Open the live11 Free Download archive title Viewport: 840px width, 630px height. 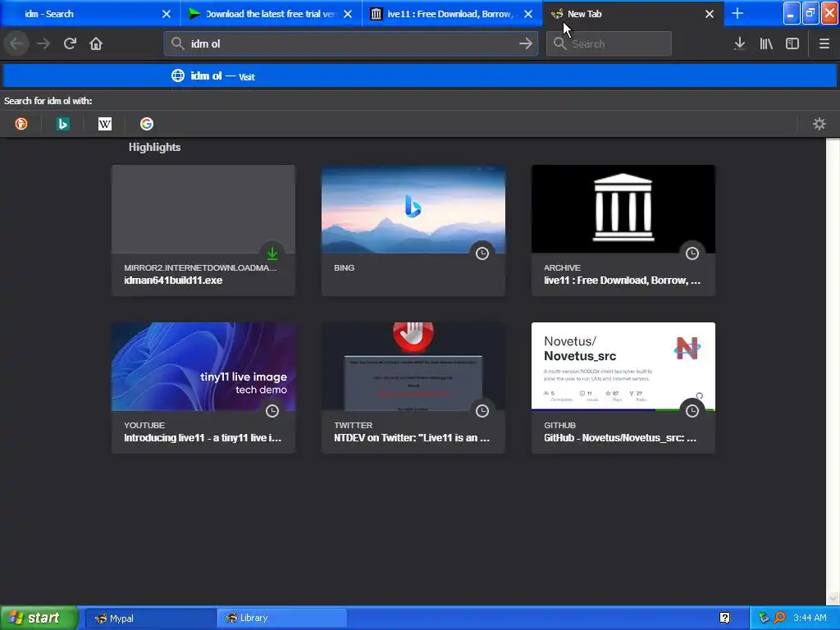tap(622, 281)
